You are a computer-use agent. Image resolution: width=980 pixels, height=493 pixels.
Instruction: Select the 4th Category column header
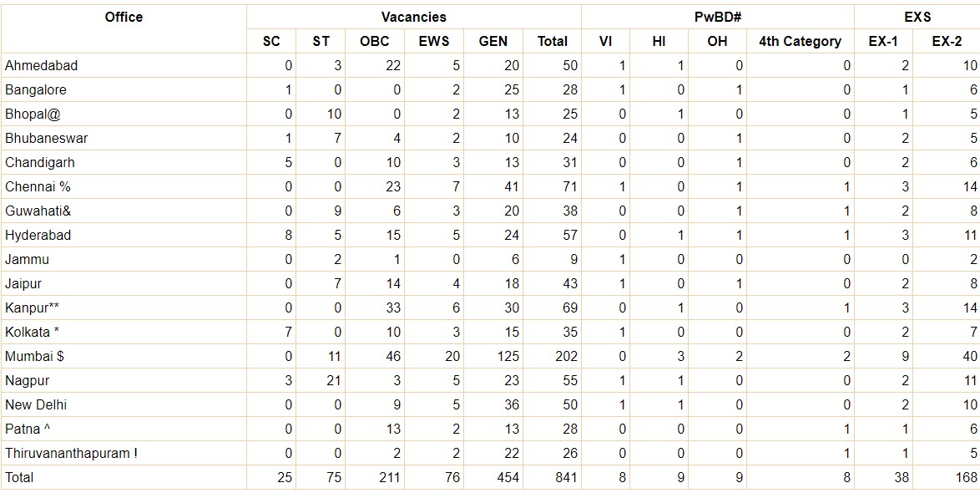(x=800, y=41)
